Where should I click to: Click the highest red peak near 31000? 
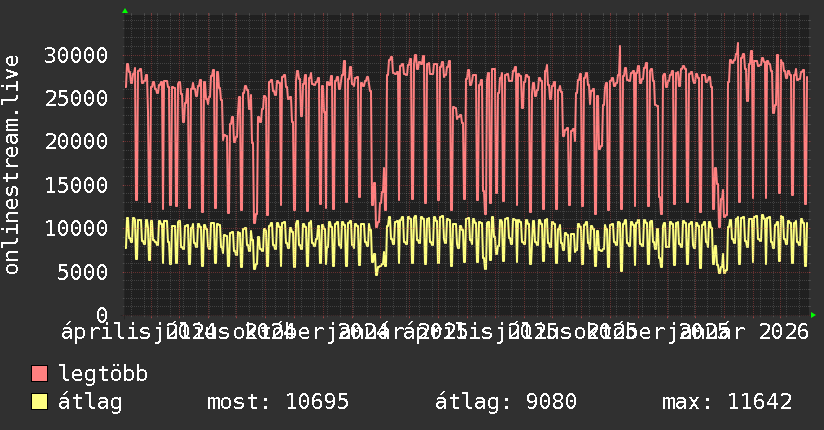pyautogui.click(x=738, y=44)
